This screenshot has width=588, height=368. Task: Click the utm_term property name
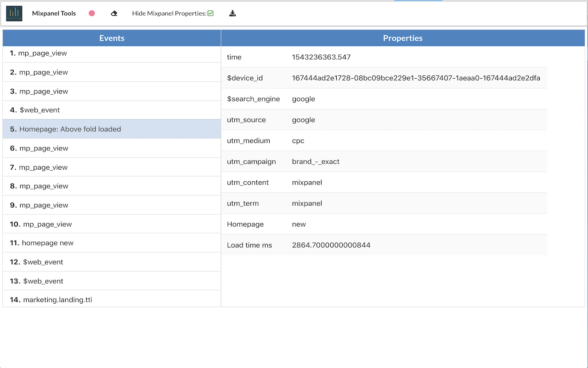click(x=243, y=203)
